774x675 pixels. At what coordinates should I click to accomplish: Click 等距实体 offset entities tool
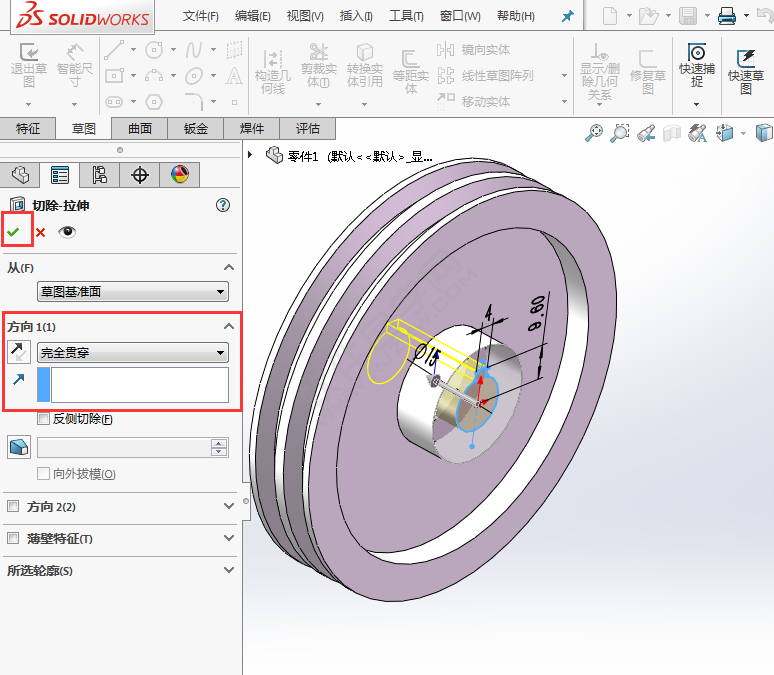[x=410, y=72]
